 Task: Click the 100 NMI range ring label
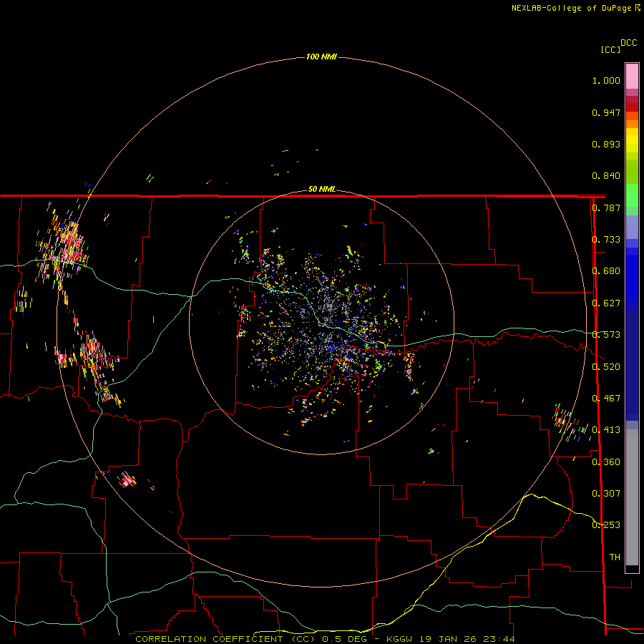[x=321, y=57]
